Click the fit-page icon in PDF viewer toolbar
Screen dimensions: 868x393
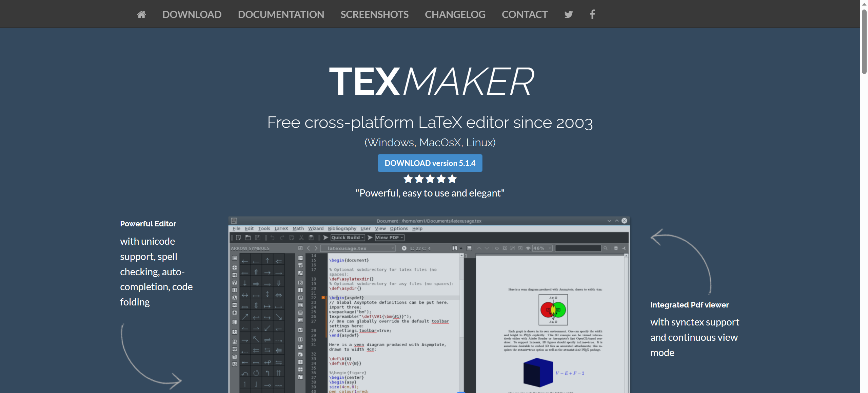click(x=505, y=248)
